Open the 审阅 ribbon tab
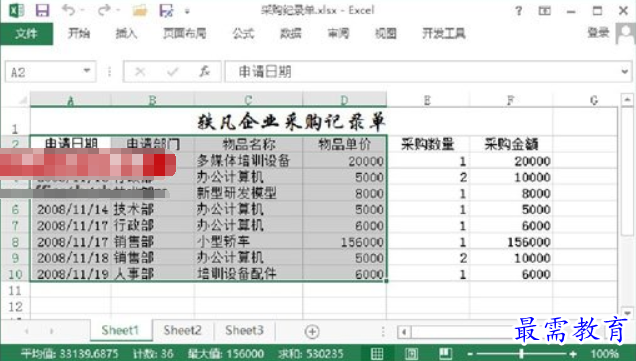Viewport: 636px width, 361px height. (x=338, y=33)
